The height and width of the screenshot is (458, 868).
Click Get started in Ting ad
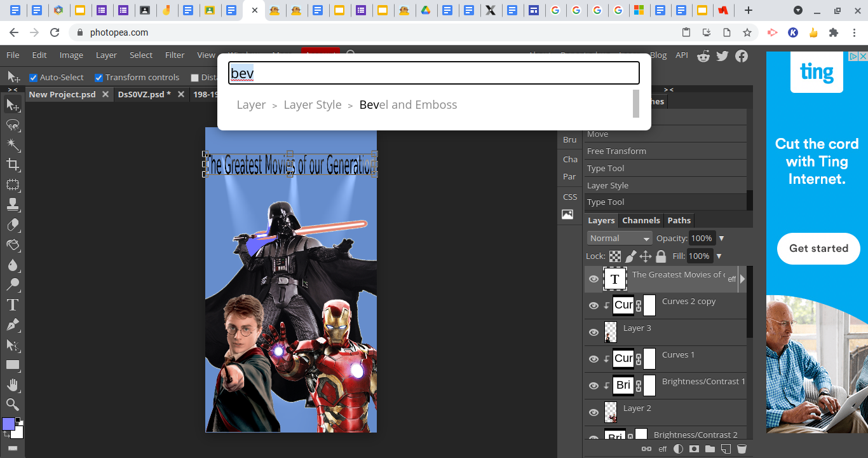tap(818, 248)
